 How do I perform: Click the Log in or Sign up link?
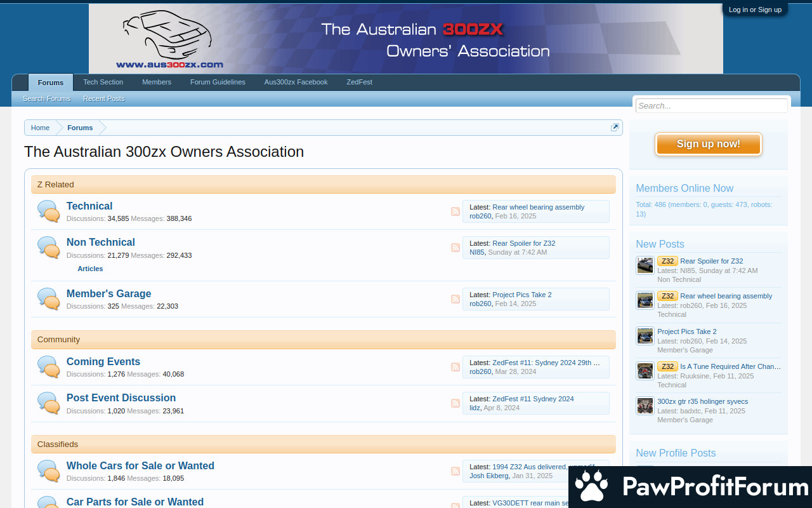[x=755, y=10]
